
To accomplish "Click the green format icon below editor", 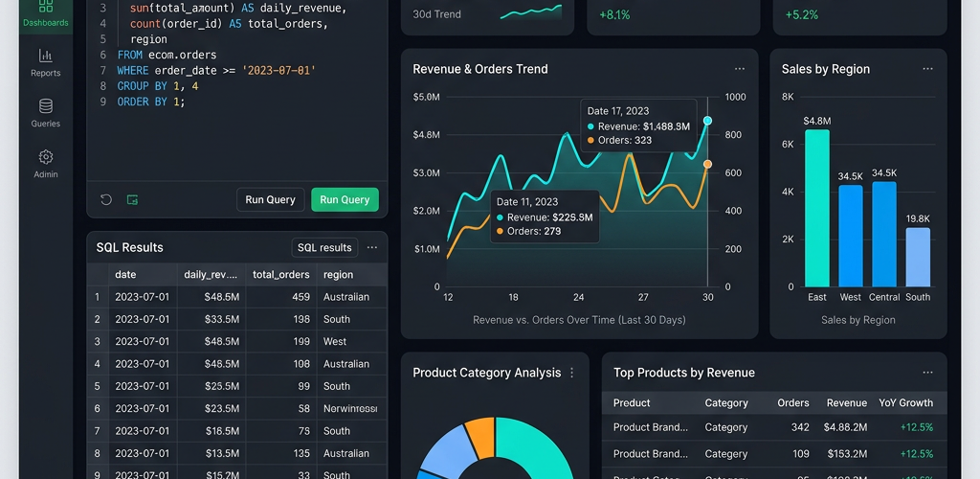I will click(132, 199).
